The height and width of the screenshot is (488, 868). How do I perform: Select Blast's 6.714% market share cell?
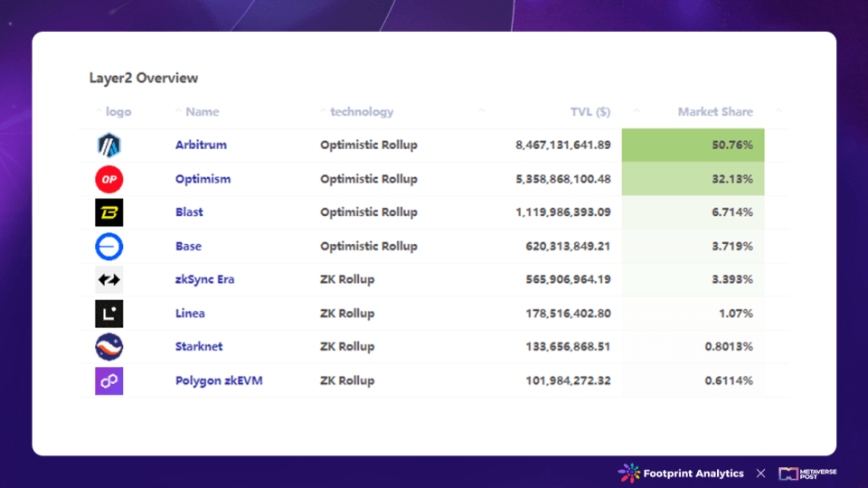pos(693,212)
